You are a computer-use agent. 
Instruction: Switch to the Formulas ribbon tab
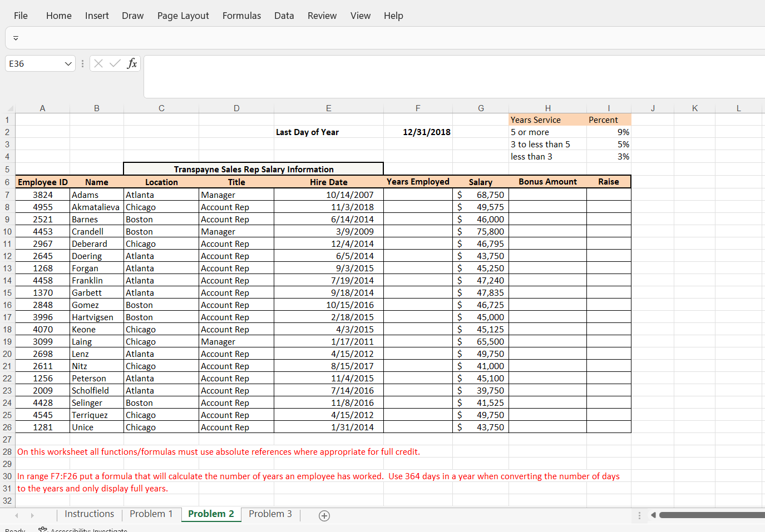(x=241, y=16)
